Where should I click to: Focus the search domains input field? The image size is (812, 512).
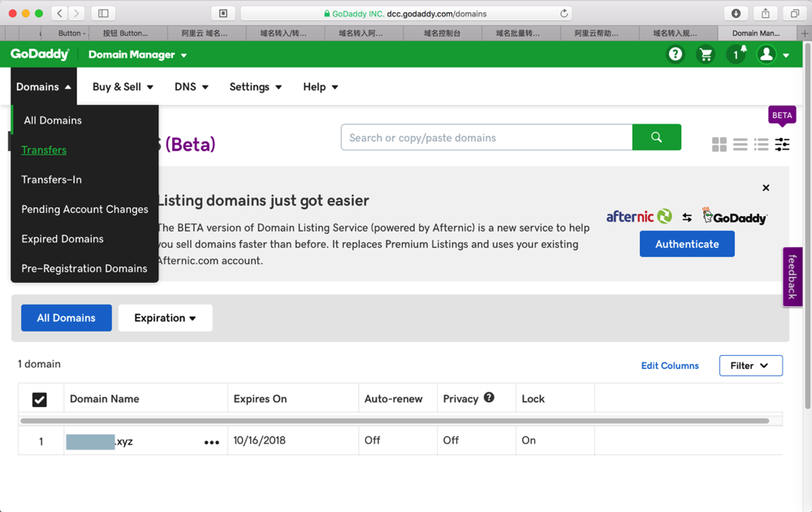pyautogui.click(x=486, y=137)
